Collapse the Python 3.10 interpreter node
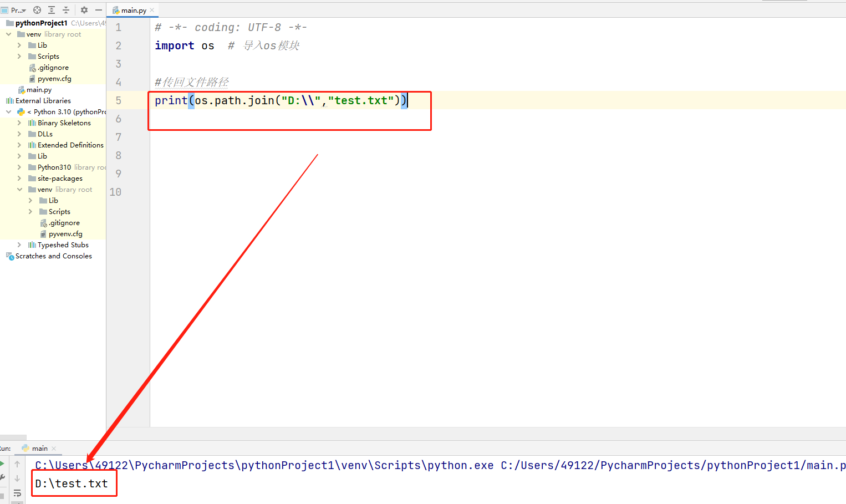This screenshot has height=504, width=846. (9, 111)
